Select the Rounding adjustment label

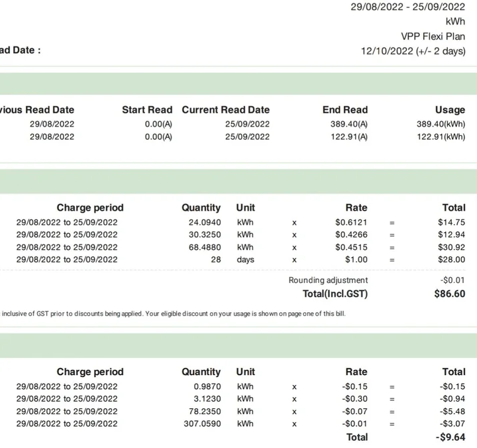click(x=328, y=280)
